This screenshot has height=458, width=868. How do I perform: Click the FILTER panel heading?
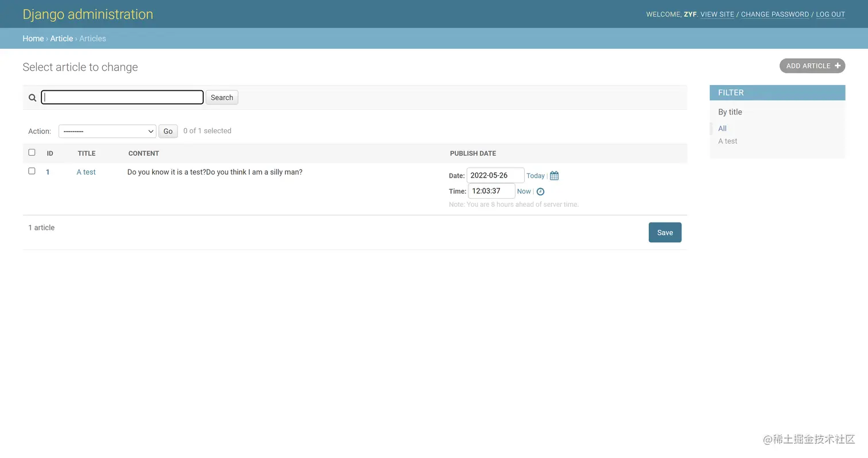tap(777, 93)
